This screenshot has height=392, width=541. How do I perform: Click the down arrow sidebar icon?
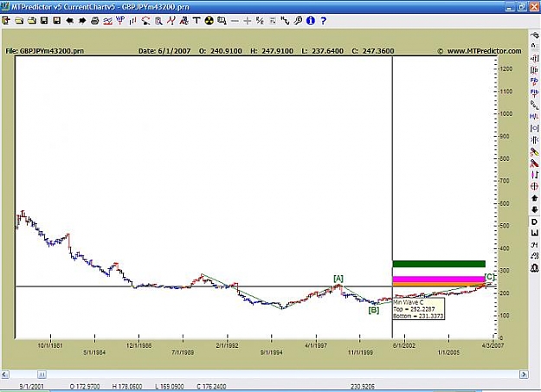534,209
